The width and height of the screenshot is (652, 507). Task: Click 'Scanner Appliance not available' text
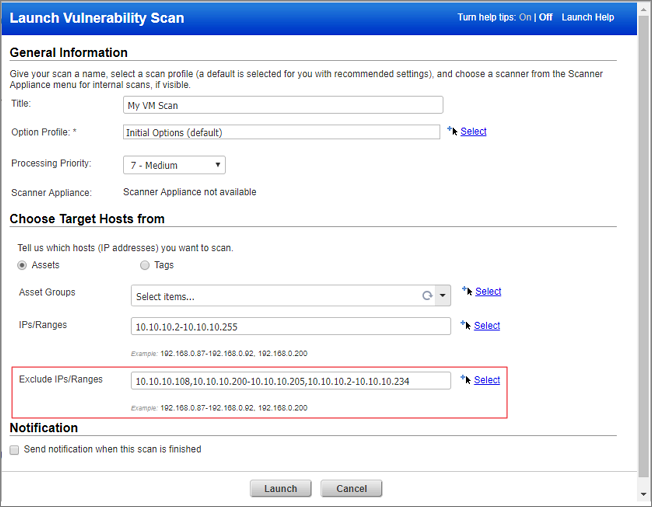click(190, 192)
